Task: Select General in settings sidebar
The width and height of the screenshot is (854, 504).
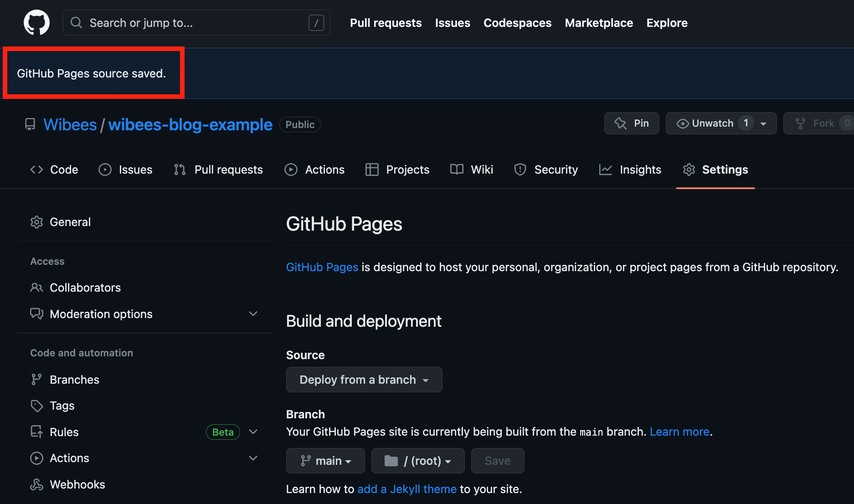Action: (144, 222)
